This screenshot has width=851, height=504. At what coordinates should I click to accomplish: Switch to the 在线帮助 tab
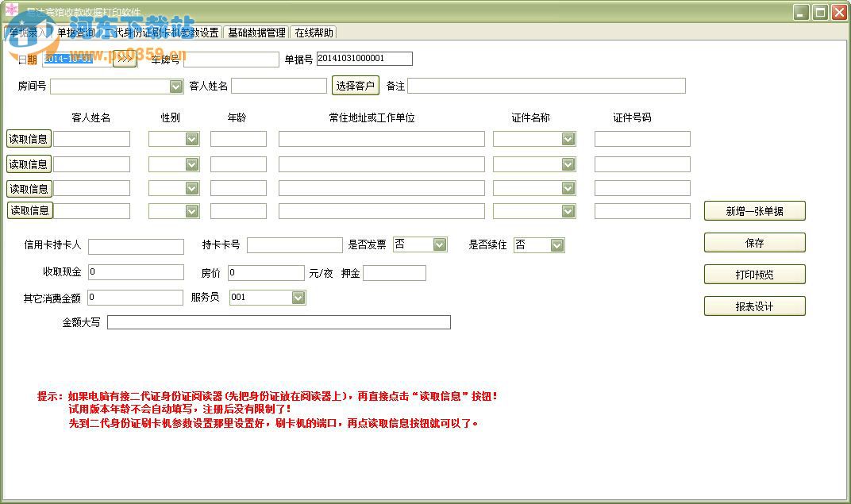click(x=314, y=33)
